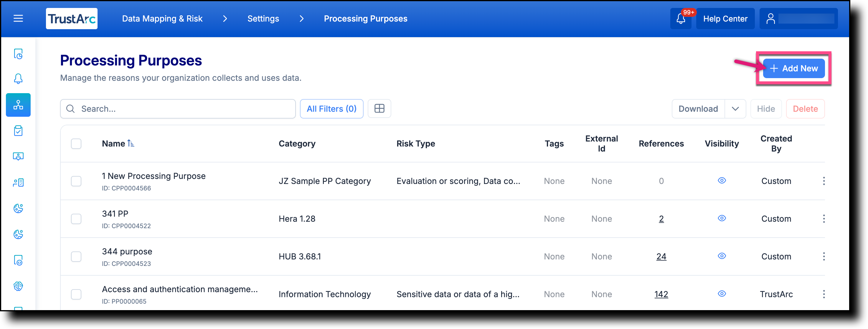Open the document-with-clock icon at sidebar top

18,54
